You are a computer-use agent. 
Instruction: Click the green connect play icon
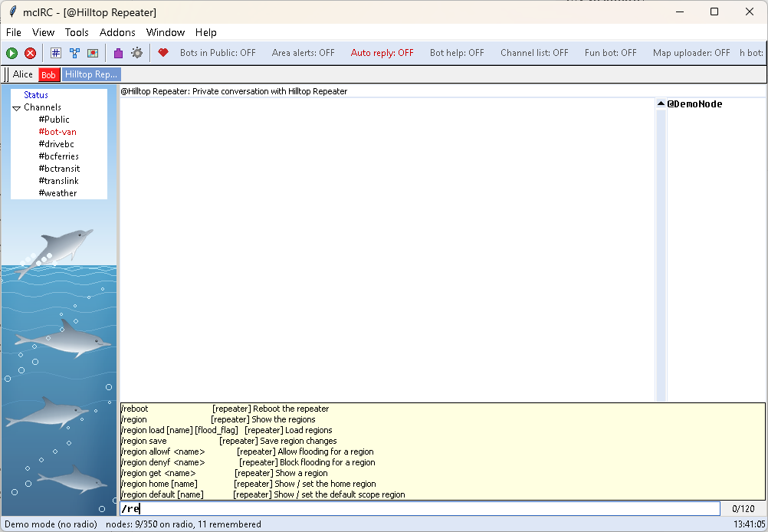pyautogui.click(x=11, y=53)
